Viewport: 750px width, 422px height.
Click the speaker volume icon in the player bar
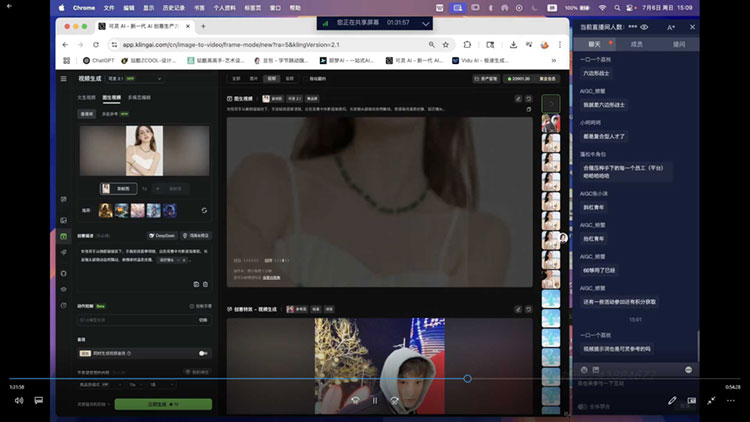[x=19, y=400]
